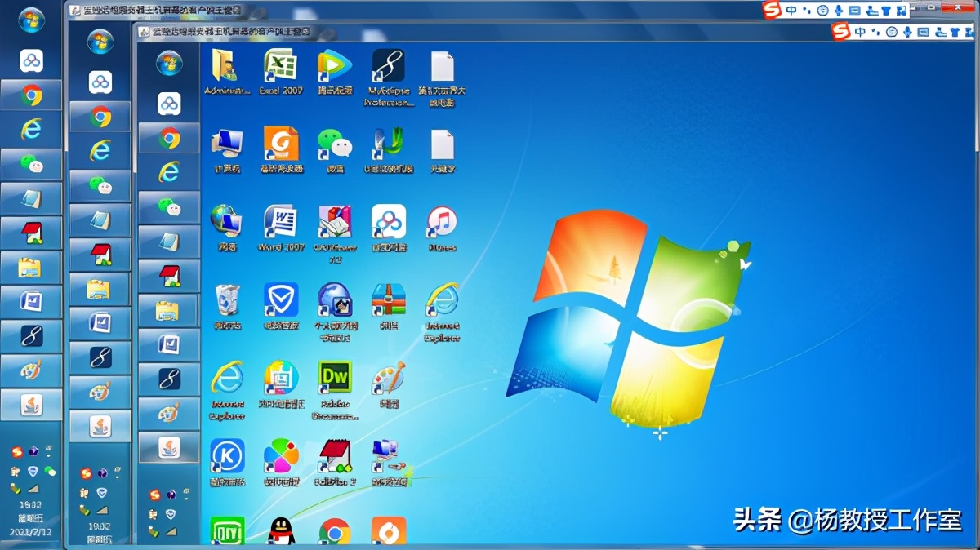980x550 pixels.
Task: Open File Explorer on the outermost taskbar
Action: pyautogui.click(x=31, y=267)
